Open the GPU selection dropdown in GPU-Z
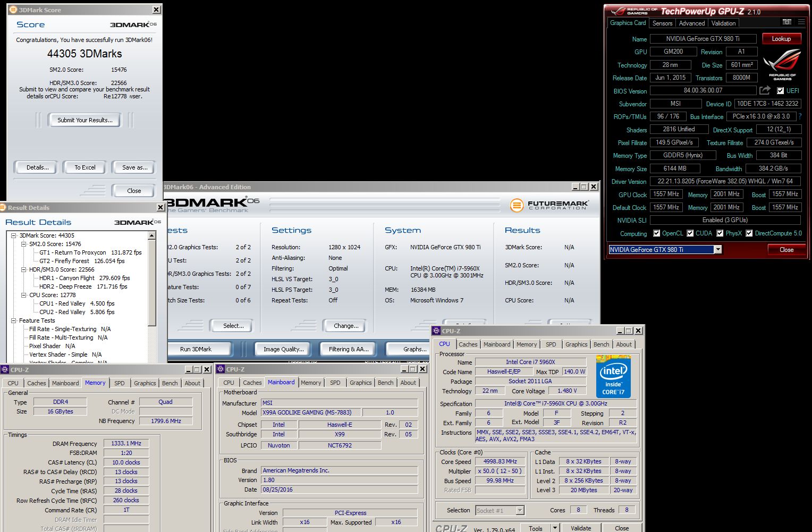The width and height of the screenshot is (812, 532). point(718,250)
